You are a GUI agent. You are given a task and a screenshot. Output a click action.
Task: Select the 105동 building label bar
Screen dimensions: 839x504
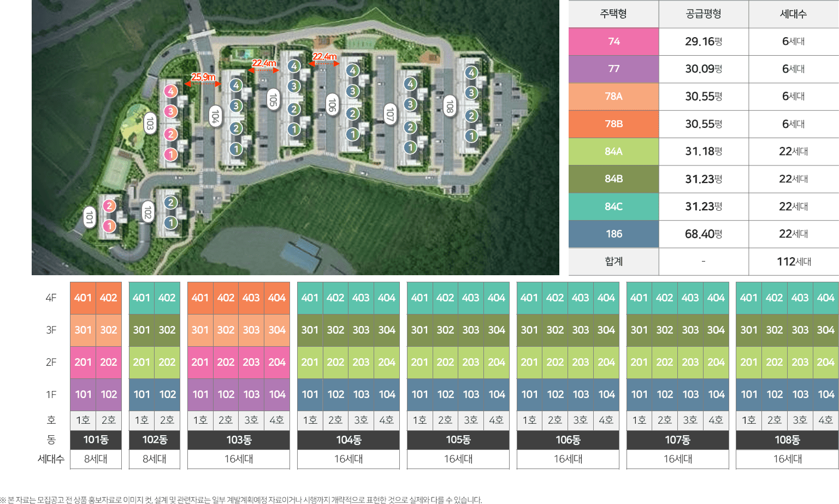[x=458, y=440]
